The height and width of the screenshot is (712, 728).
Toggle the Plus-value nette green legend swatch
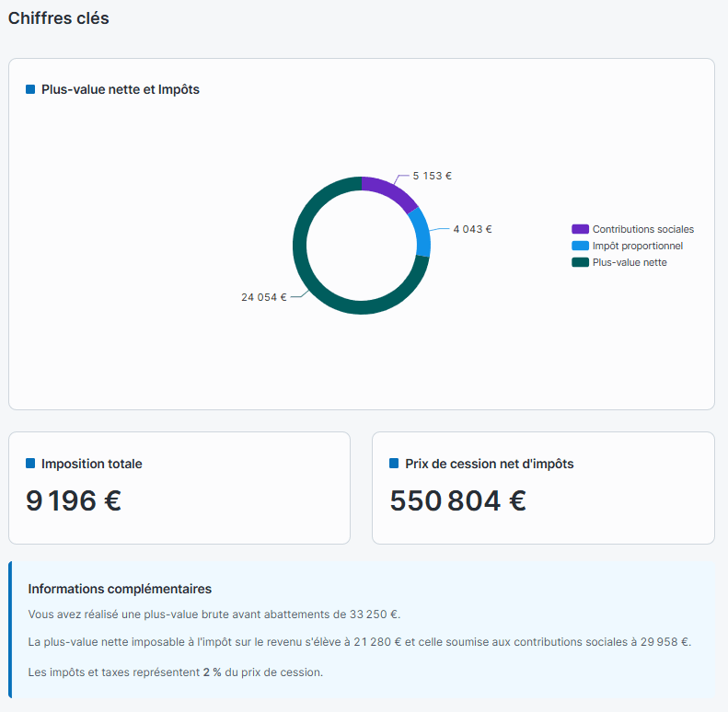pos(580,262)
